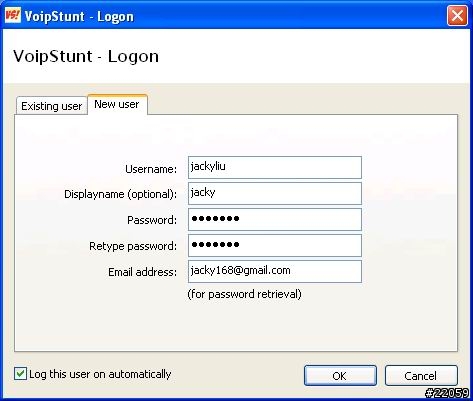Click the Email address input field
The width and height of the screenshot is (473, 401).
coord(275,271)
